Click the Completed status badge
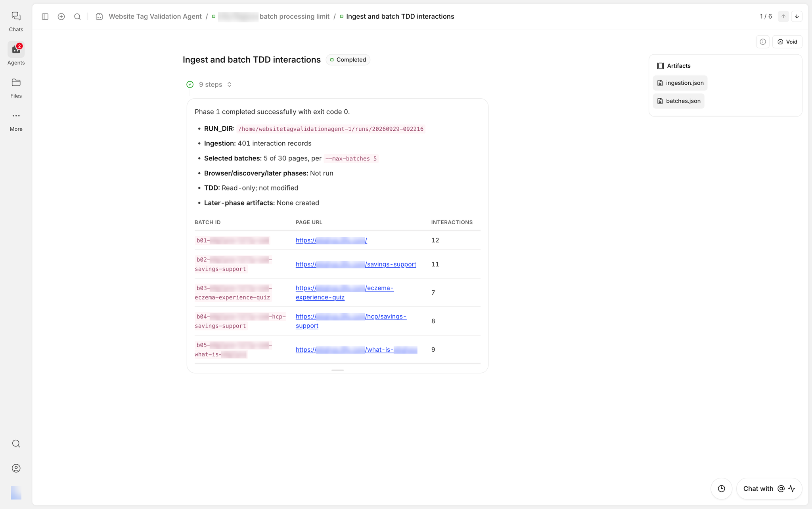This screenshot has height=509, width=812. pyautogui.click(x=348, y=60)
